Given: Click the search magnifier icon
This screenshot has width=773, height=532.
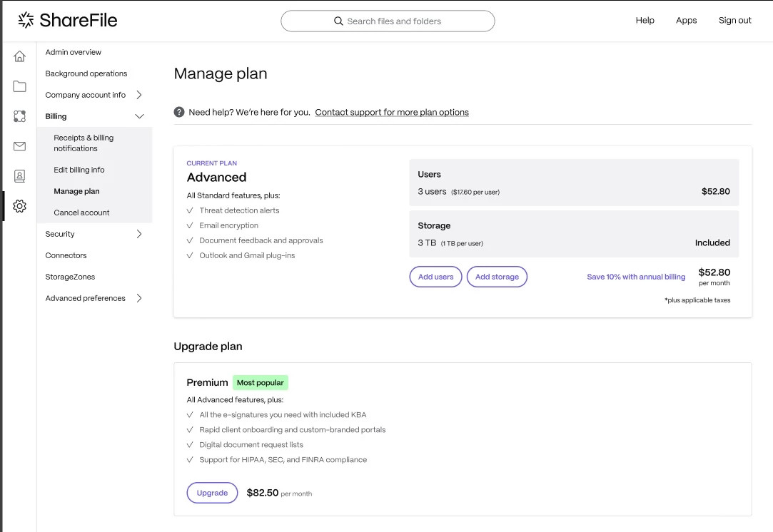Looking at the screenshot, I should (338, 21).
